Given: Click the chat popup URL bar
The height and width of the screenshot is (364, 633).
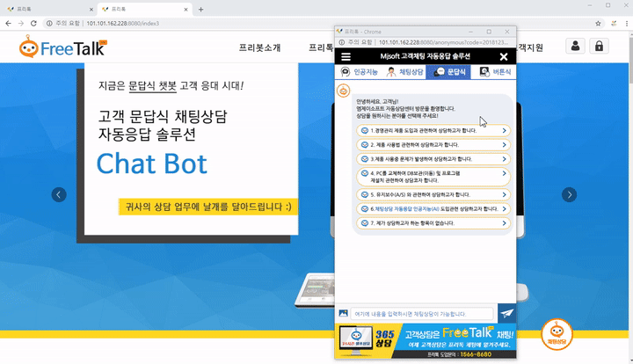Looking at the screenshot, I should coord(443,42).
